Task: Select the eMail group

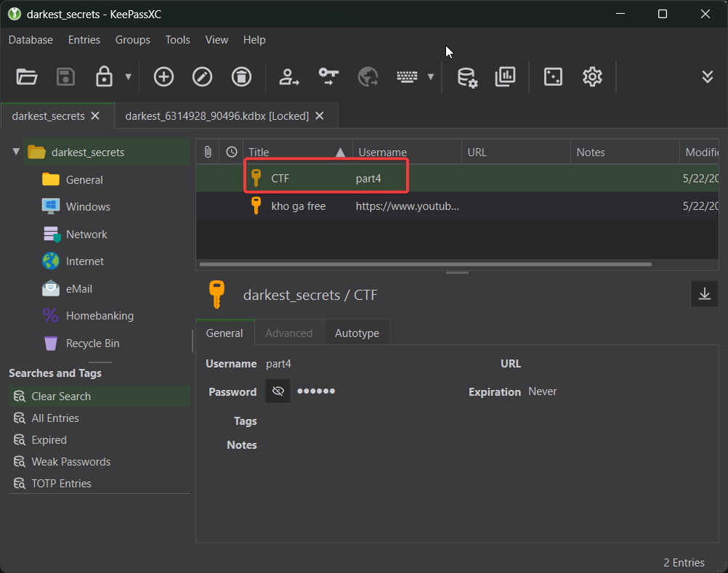Action: coord(79,288)
